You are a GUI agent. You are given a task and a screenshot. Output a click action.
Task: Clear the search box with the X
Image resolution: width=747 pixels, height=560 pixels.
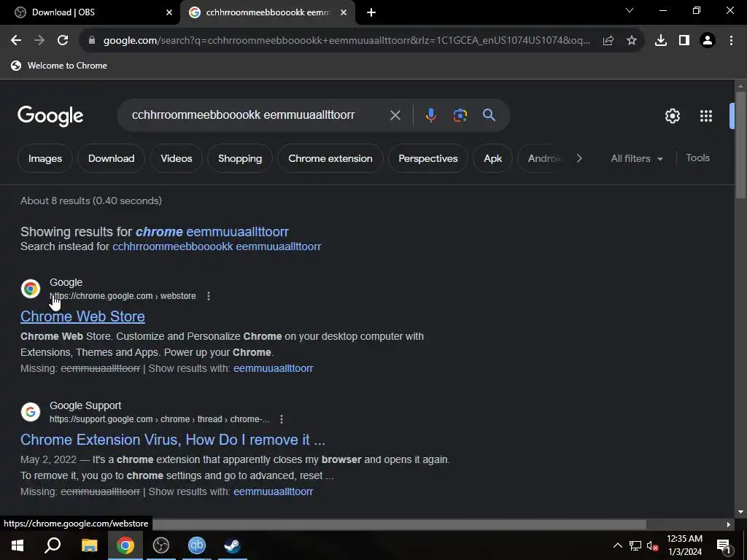(395, 115)
